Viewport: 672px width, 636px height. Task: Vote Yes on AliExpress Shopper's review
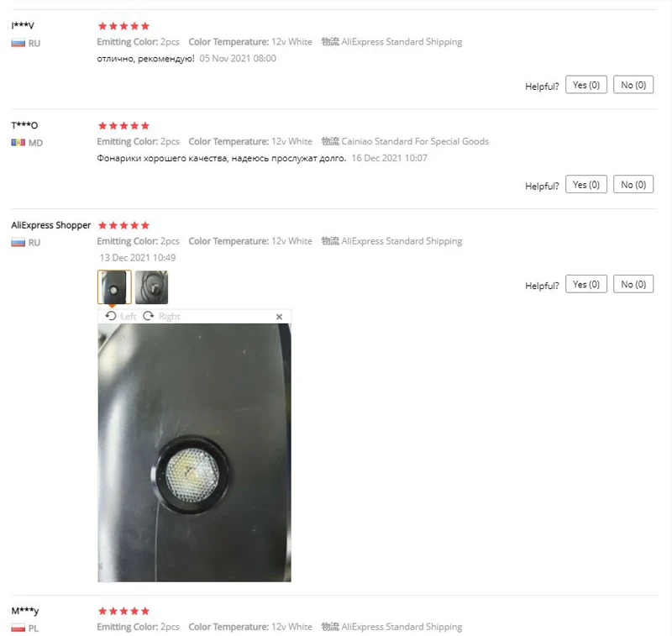click(x=585, y=284)
